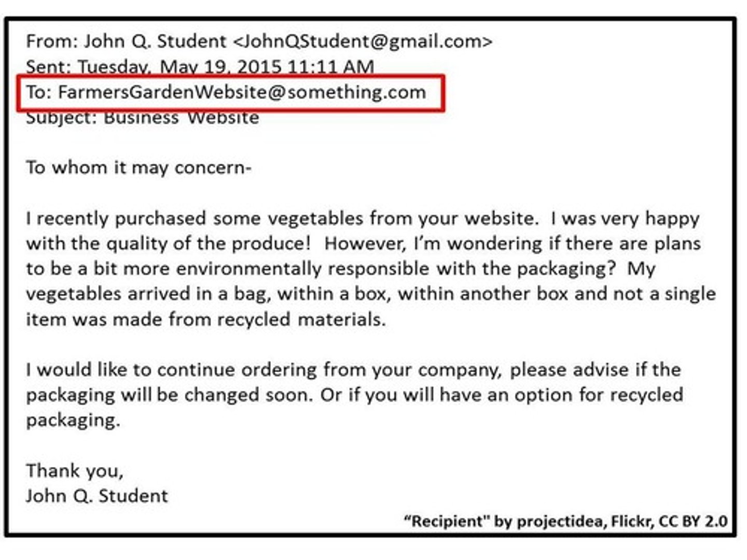Click the "From:" header label
The width and height of the screenshot is (747, 560).
click(51, 41)
